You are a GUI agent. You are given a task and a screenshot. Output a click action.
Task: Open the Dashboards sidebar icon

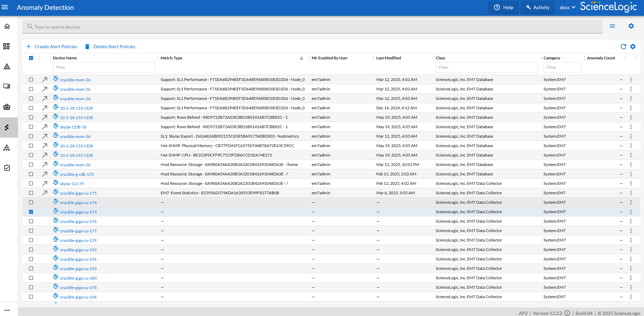click(7, 46)
